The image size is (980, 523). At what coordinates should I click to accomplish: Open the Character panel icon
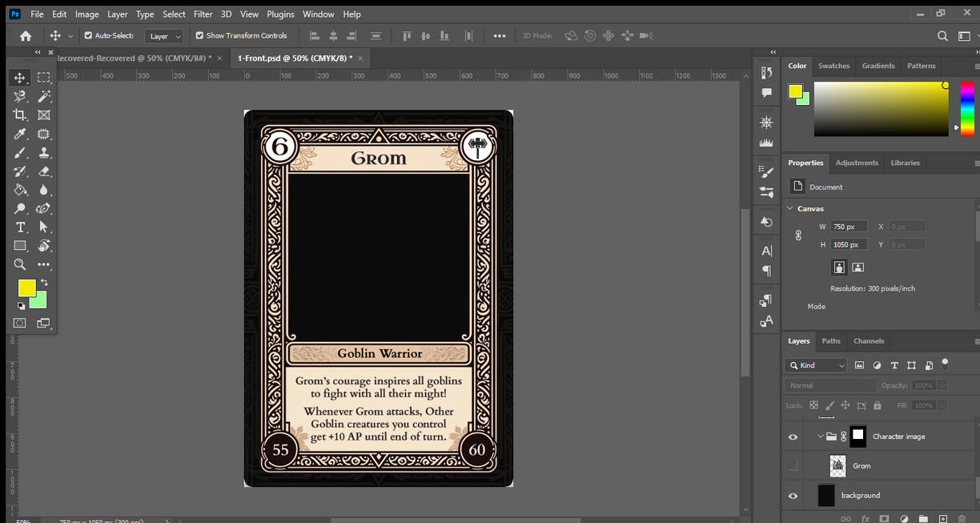pyautogui.click(x=766, y=251)
